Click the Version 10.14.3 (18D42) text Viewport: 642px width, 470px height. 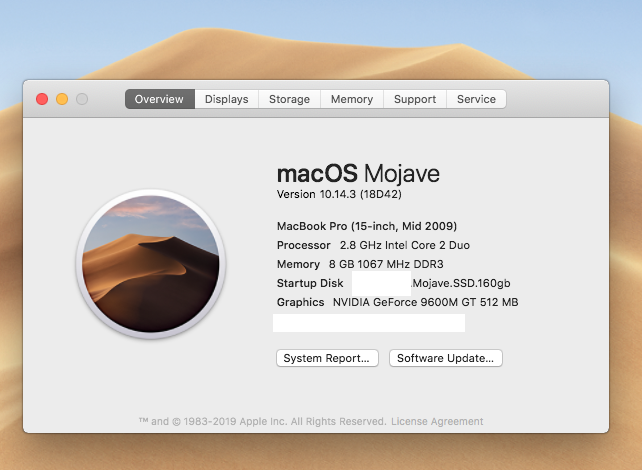coord(339,194)
